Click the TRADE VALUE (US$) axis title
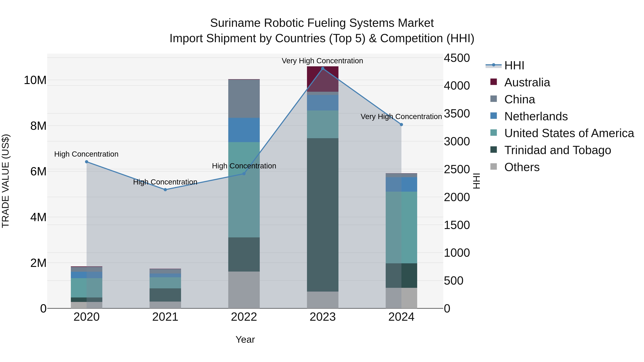 6,181
